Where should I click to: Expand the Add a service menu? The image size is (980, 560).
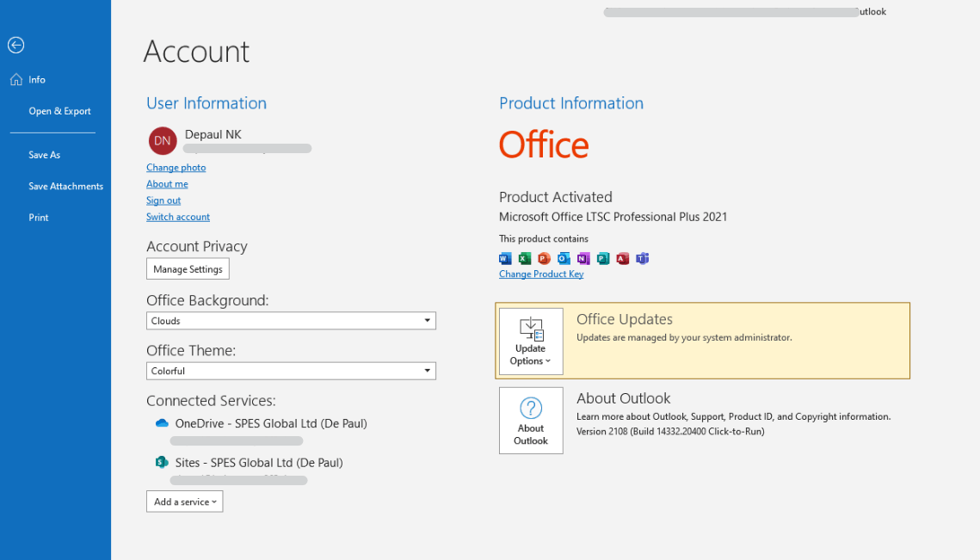pyautogui.click(x=184, y=502)
